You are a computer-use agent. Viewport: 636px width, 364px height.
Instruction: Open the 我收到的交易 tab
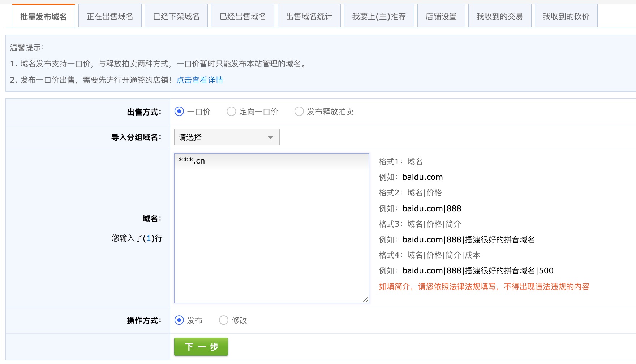[500, 16]
